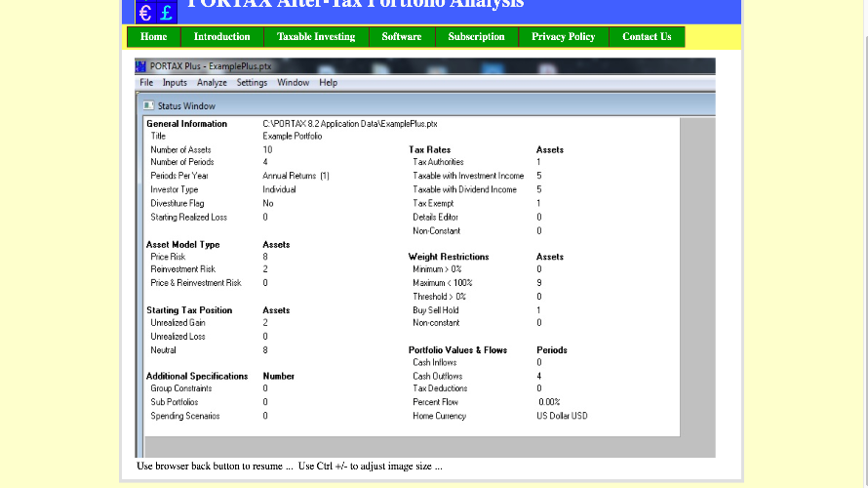Click the Buy Sell Hold label
This screenshot has width=868, height=488.
point(436,310)
